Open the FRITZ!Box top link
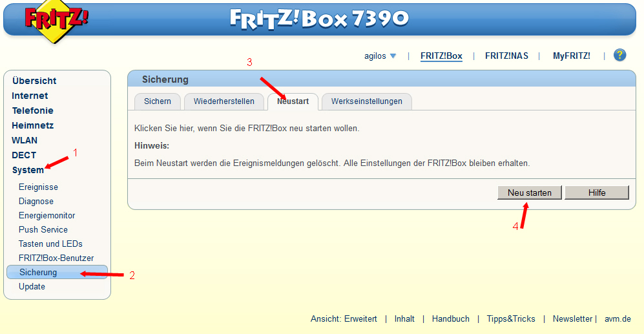This screenshot has width=644, height=334. [441, 56]
